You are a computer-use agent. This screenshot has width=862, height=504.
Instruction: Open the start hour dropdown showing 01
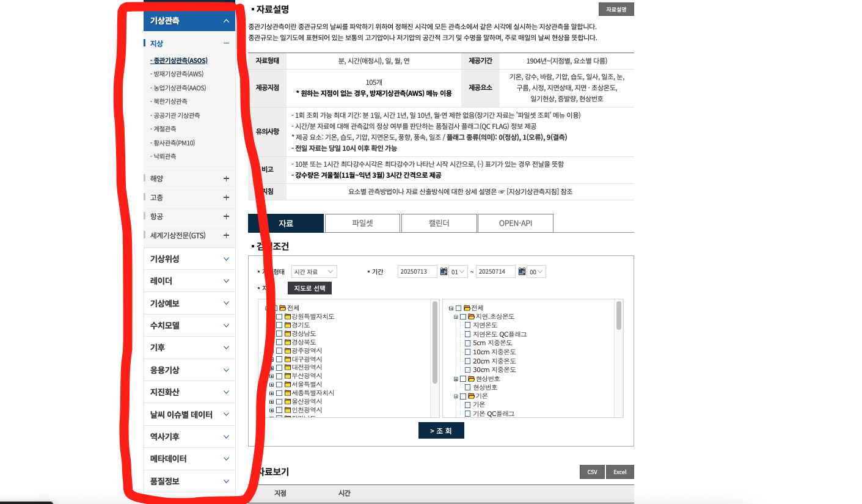pos(458,272)
